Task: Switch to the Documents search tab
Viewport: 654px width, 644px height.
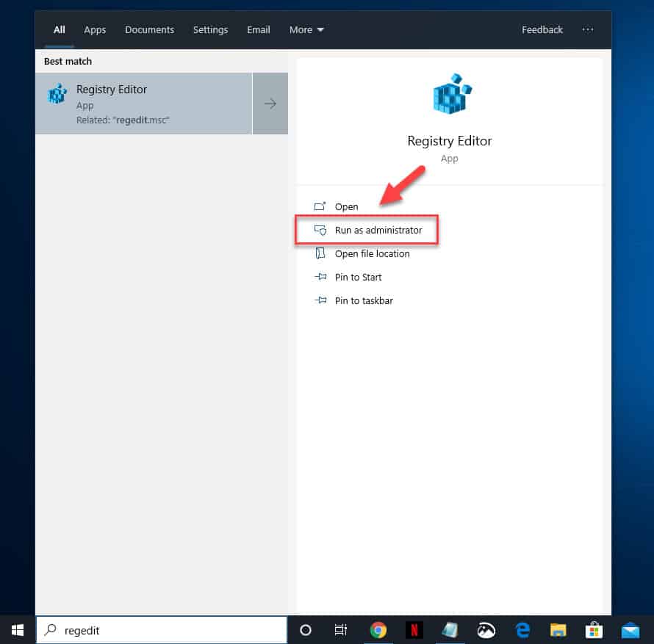Action: tap(149, 30)
